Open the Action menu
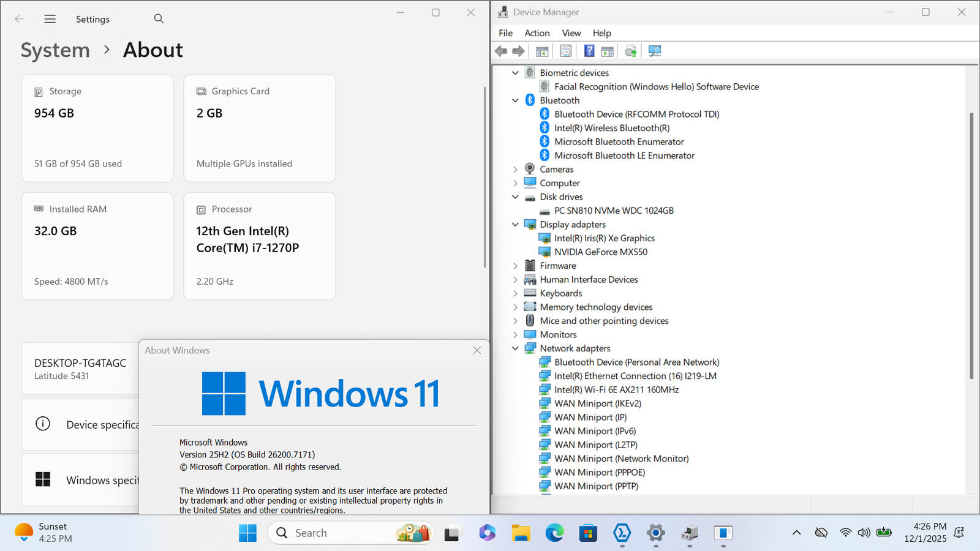The width and height of the screenshot is (980, 551). click(x=537, y=33)
